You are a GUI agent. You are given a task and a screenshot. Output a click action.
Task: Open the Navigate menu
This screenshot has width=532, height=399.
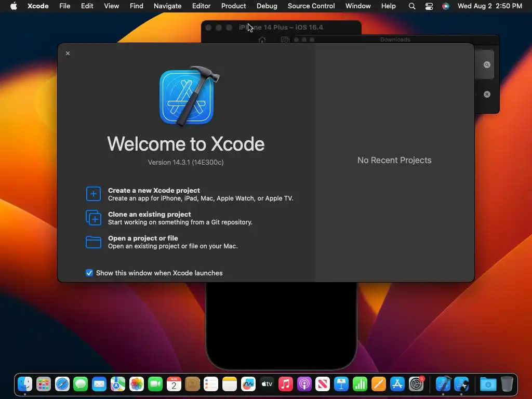168,6
